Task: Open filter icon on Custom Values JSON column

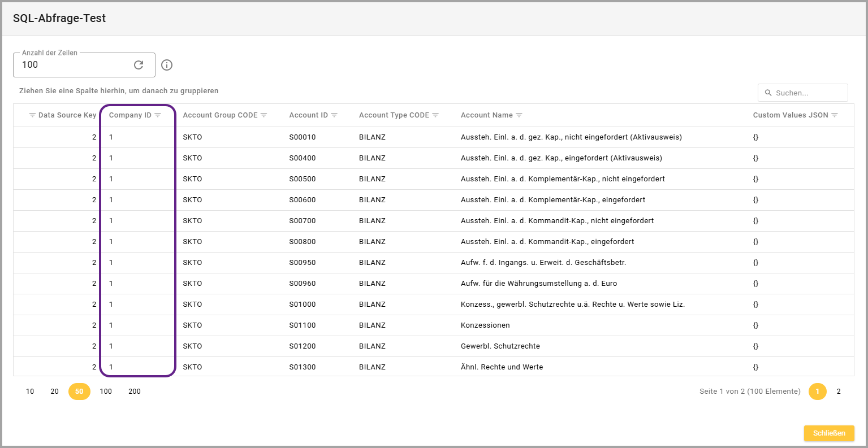Action: pos(835,115)
